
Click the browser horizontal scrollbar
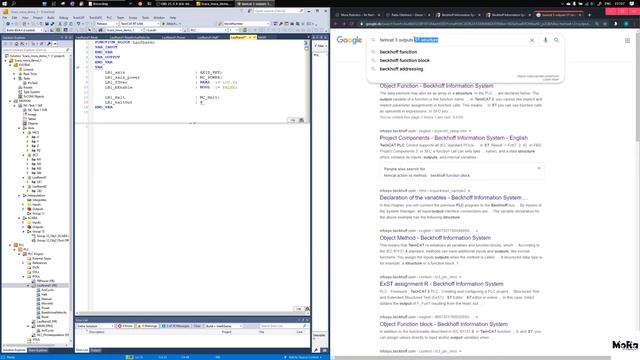point(472,358)
